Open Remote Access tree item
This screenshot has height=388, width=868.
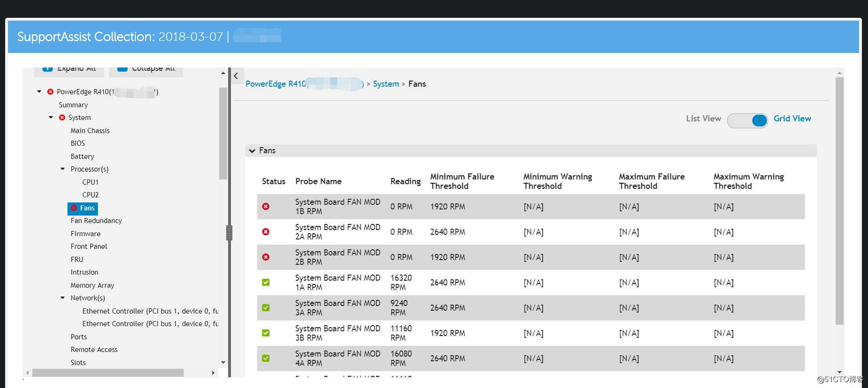pyautogui.click(x=94, y=350)
